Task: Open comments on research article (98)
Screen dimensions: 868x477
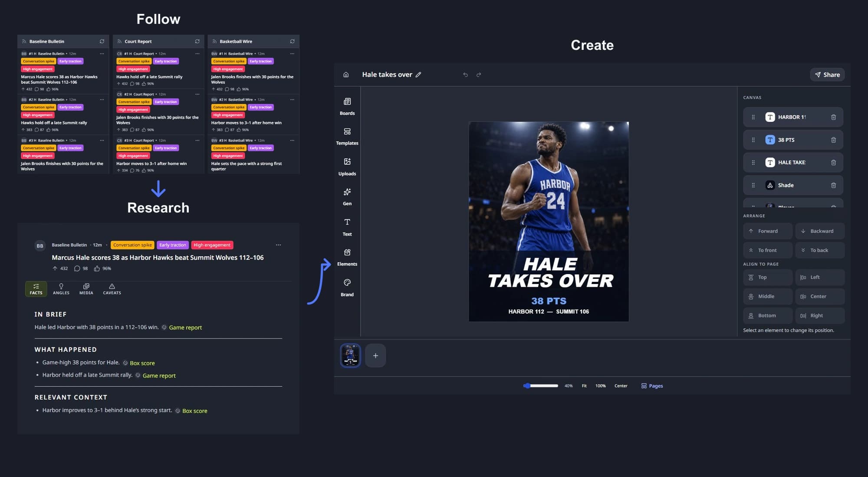Action: point(81,268)
